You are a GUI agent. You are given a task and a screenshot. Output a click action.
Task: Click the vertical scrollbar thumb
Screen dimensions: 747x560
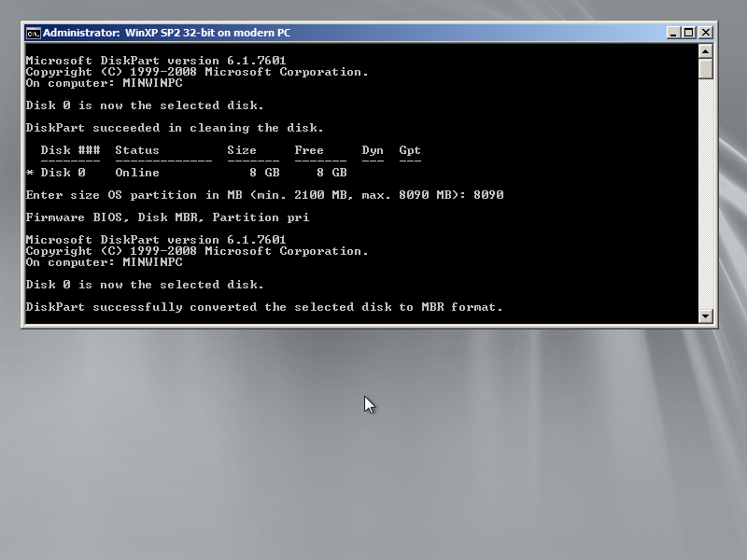click(706, 68)
